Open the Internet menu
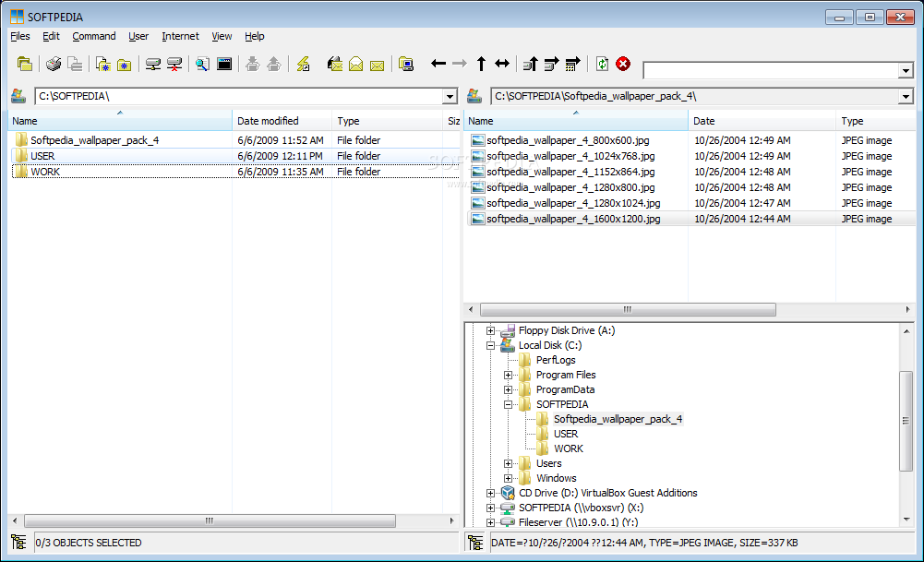The width and height of the screenshot is (924, 562). click(x=180, y=36)
